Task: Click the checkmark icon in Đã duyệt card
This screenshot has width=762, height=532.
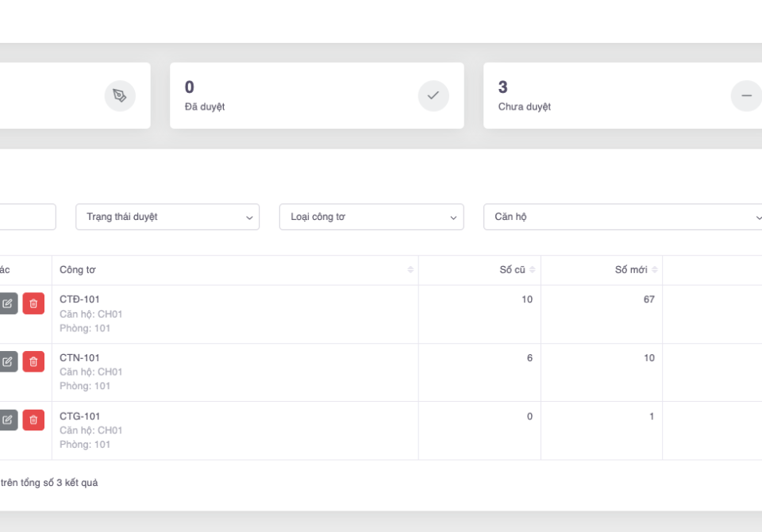Action: (x=433, y=96)
